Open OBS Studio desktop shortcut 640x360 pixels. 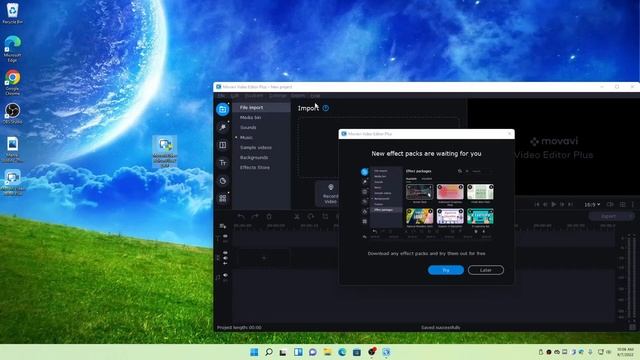tap(12, 113)
